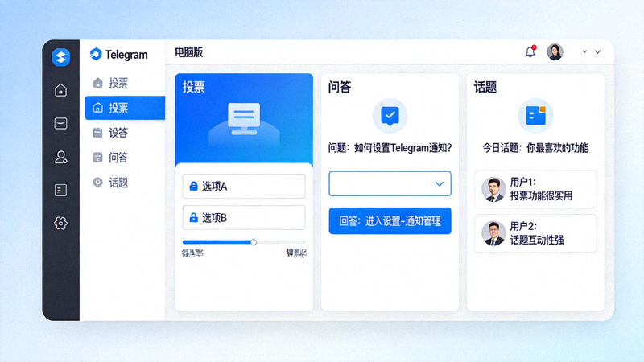Click the Telegram brand name text
The height and width of the screenshot is (362, 644).
click(x=126, y=55)
